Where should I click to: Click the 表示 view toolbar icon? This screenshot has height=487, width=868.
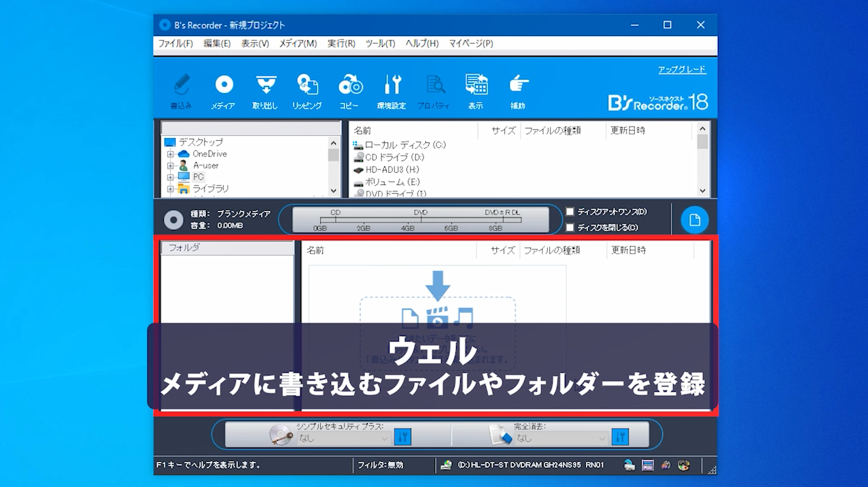click(x=476, y=90)
